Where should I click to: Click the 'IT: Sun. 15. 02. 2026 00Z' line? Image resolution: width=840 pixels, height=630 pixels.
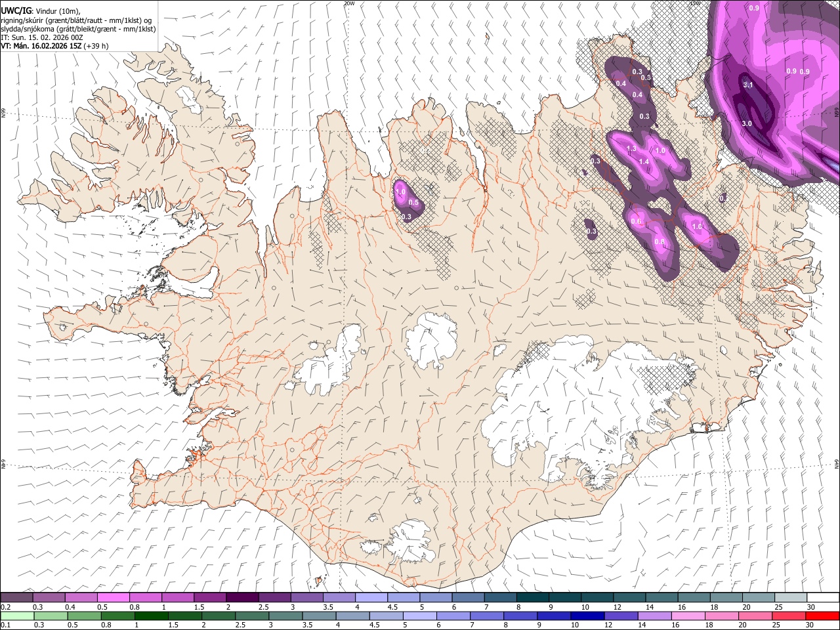[42, 37]
